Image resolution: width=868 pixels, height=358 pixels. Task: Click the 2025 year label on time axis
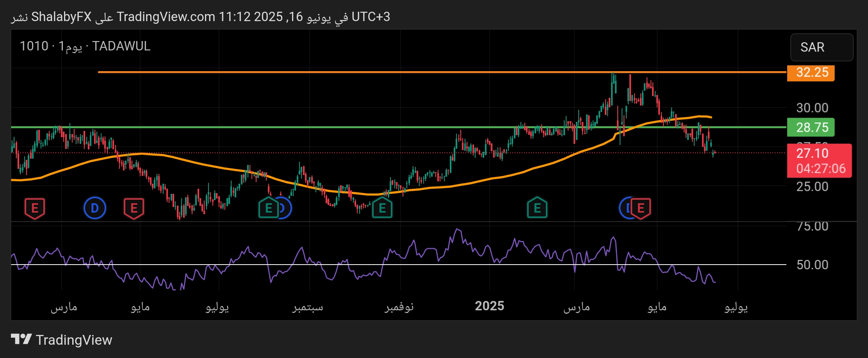point(490,306)
